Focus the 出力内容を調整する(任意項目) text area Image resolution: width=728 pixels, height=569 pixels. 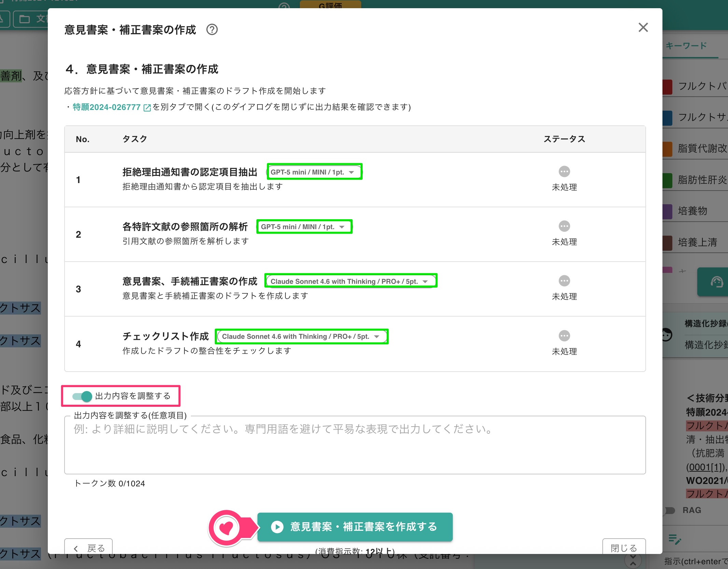click(355, 445)
